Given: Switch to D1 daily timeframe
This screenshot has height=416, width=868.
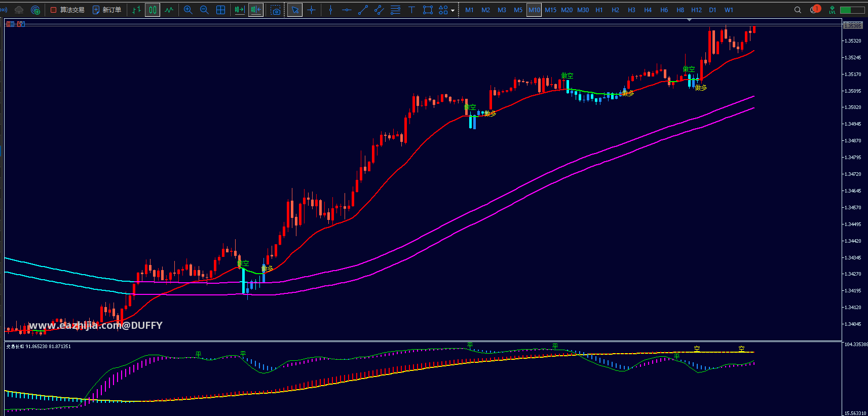Looking at the screenshot, I should [x=712, y=10].
